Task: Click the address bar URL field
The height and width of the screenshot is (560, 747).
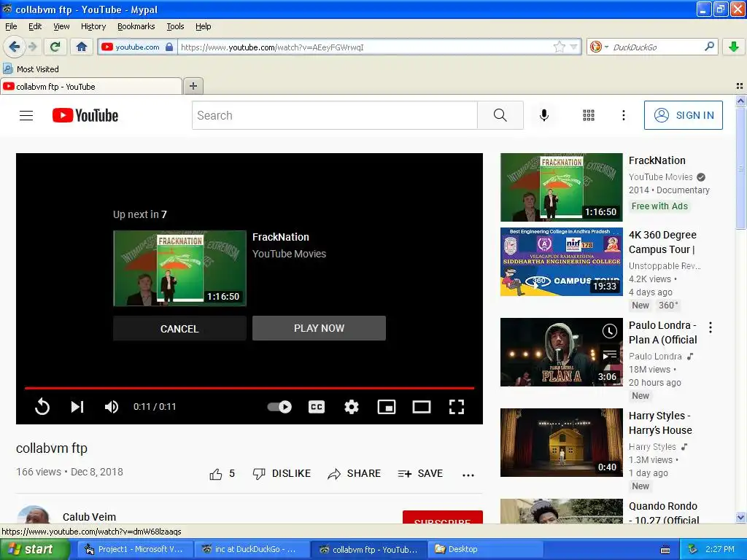Action: (365, 47)
